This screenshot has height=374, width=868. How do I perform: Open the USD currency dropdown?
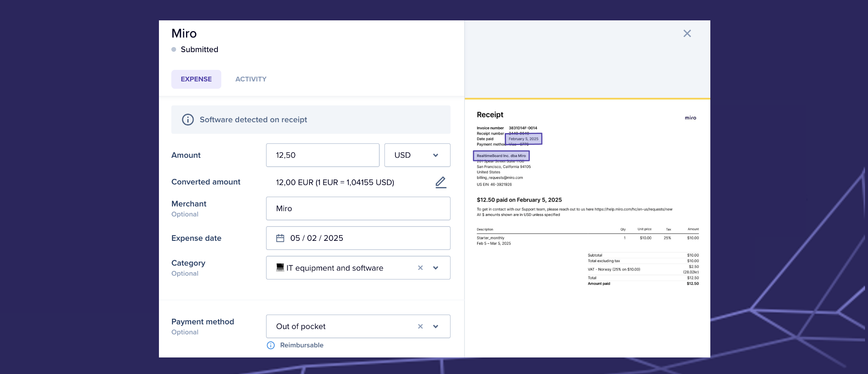[x=417, y=155]
